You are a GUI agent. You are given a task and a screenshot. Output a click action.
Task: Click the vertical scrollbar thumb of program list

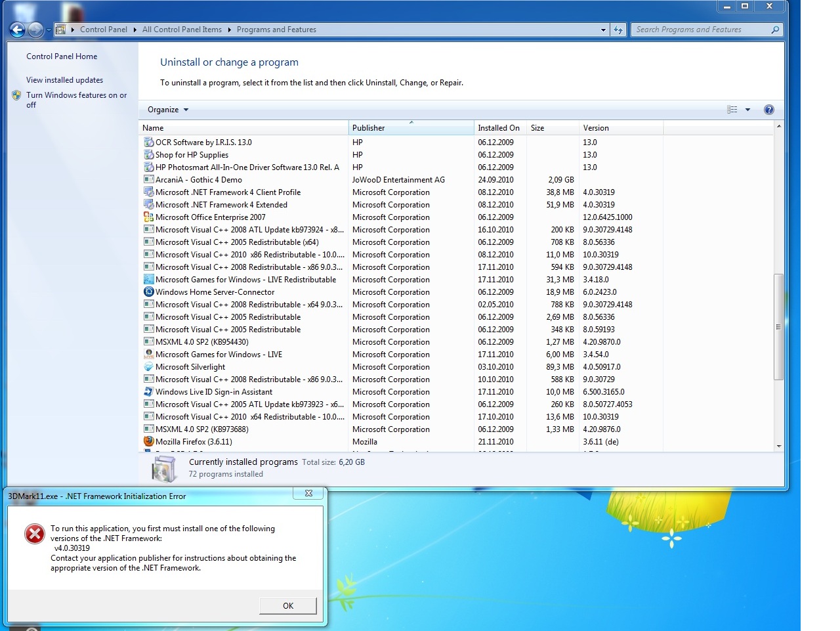pos(779,326)
